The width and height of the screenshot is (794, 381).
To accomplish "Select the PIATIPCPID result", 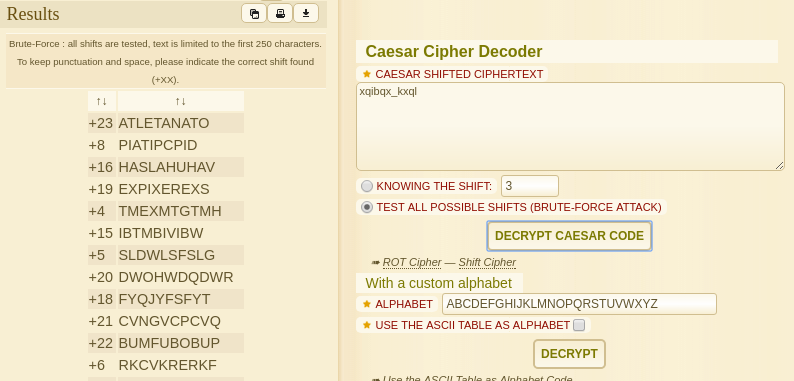I will pos(158,145).
